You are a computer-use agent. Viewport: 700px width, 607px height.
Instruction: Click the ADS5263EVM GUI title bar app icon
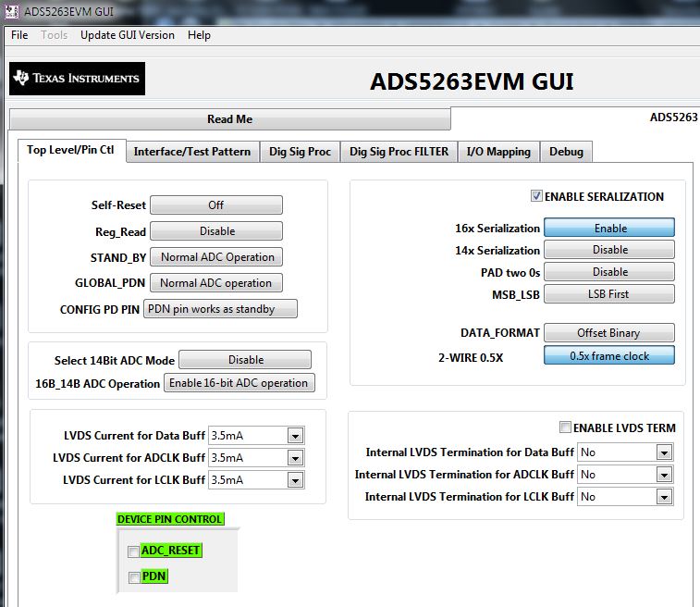click(x=12, y=11)
